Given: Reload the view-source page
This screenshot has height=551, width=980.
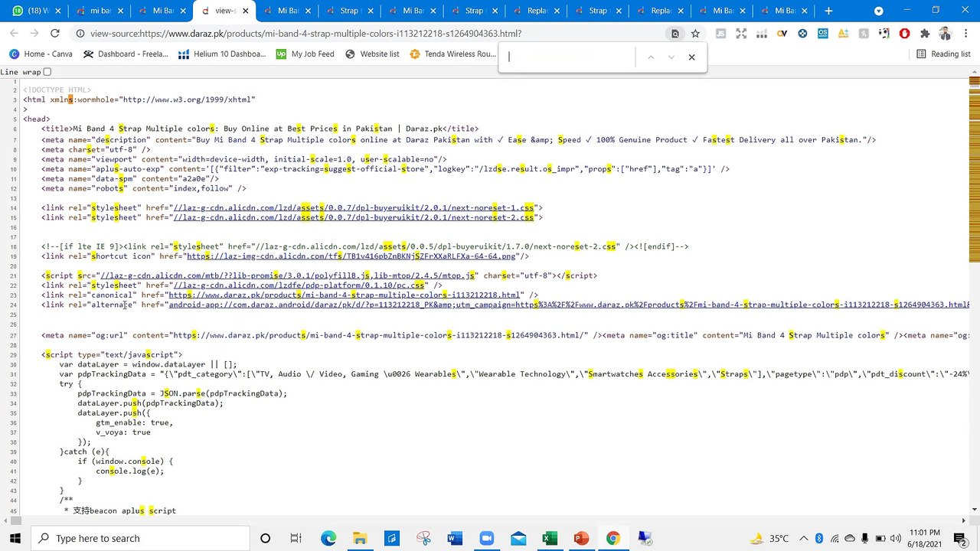Looking at the screenshot, I should (54, 34).
